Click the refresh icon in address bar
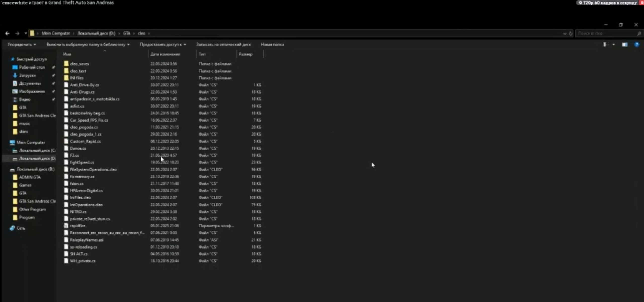 point(570,33)
